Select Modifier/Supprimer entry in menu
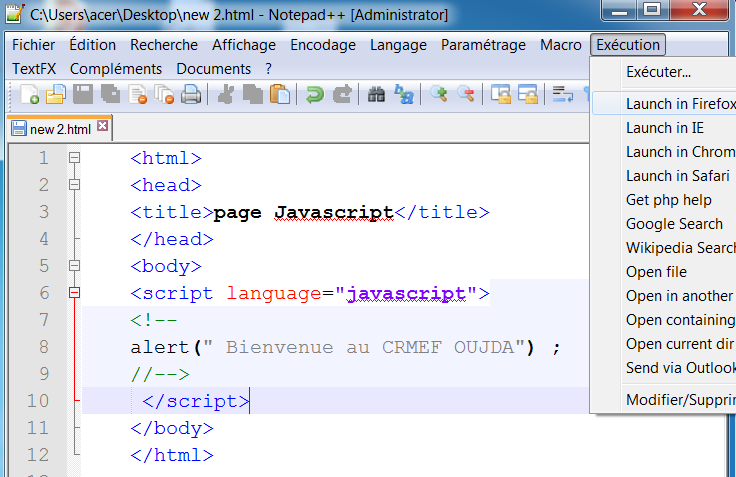736x477 pixels. 663,400
